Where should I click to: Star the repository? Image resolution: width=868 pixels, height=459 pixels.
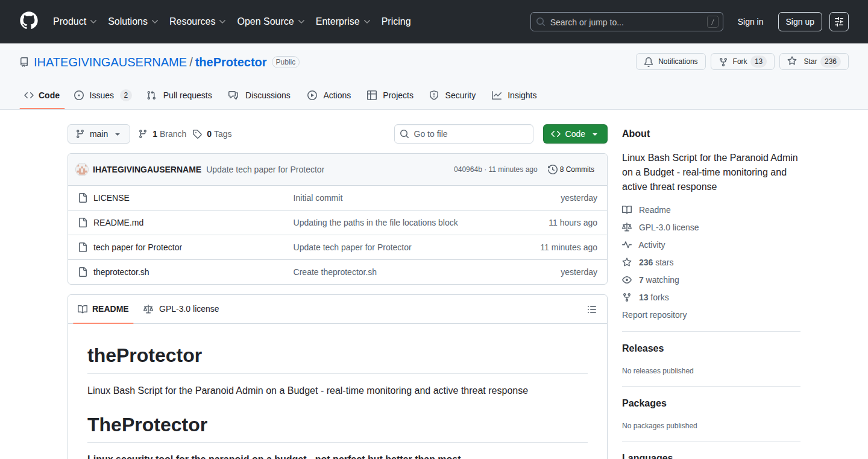[814, 62]
